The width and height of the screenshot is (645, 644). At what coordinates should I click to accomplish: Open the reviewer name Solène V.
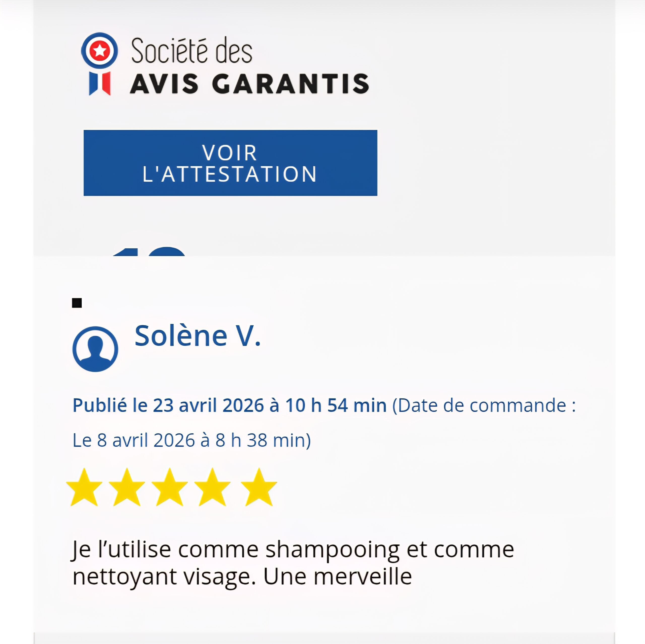click(197, 336)
